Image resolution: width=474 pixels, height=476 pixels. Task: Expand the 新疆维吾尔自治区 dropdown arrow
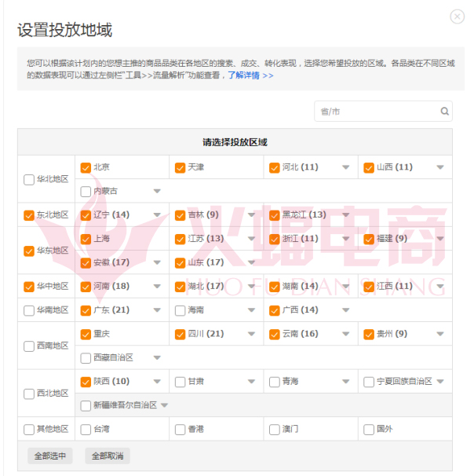point(164,405)
